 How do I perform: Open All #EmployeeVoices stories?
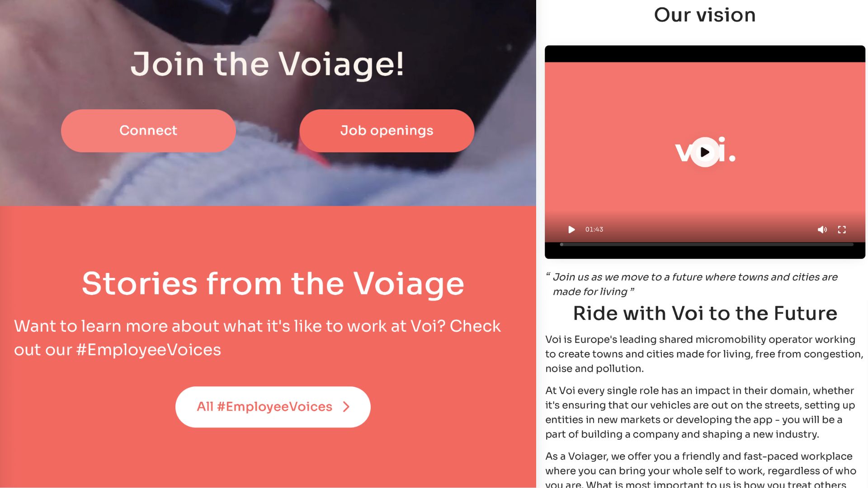pos(273,407)
